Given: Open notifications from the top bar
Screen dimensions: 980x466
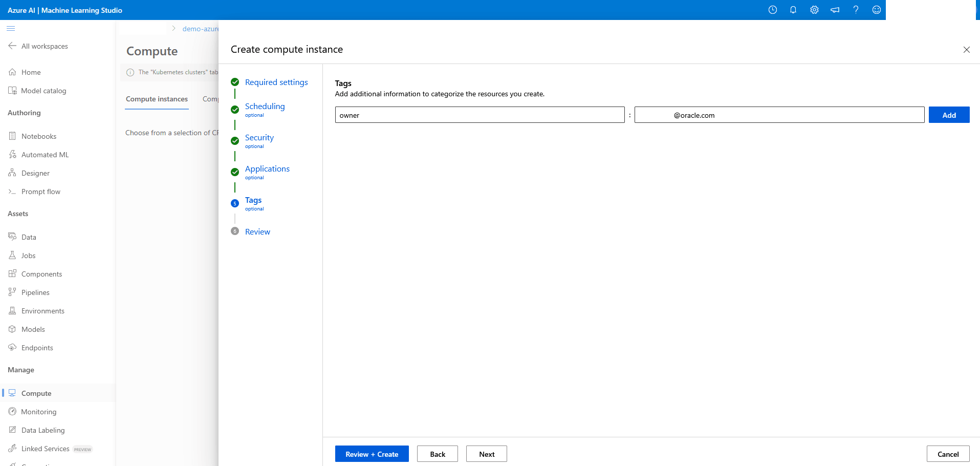Looking at the screenshot, I should [x=793, y=10].
